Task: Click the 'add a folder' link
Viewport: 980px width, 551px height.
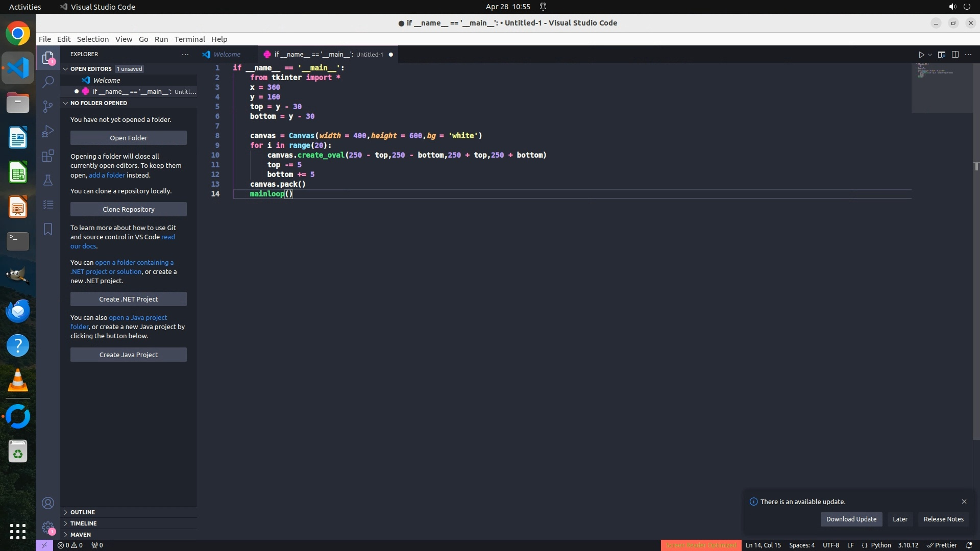Action: [107, 175]
